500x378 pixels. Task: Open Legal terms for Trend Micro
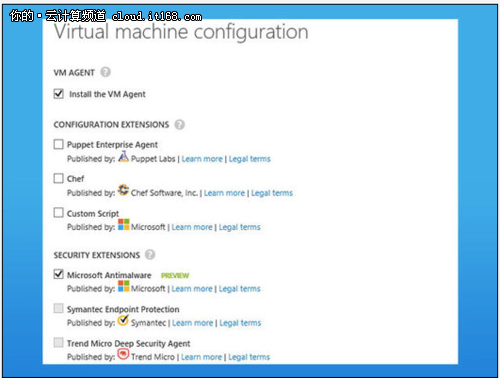pyautogui.click(x=249, y=357)
